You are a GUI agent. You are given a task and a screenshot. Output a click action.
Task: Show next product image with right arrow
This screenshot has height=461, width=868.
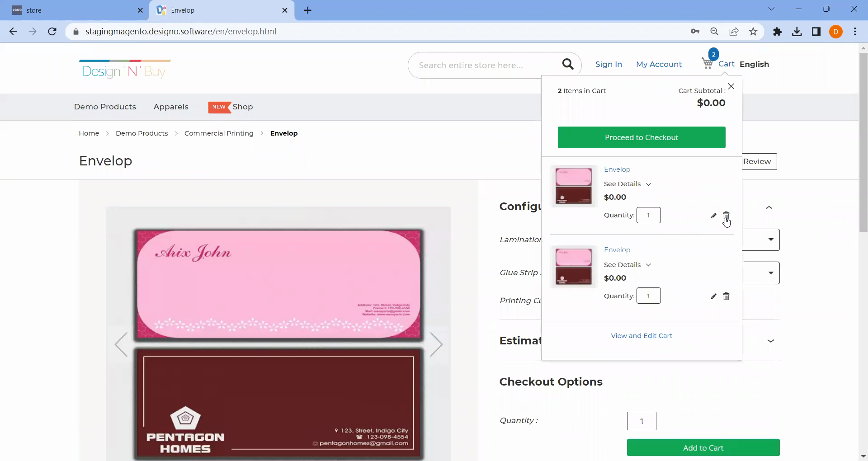436,344
